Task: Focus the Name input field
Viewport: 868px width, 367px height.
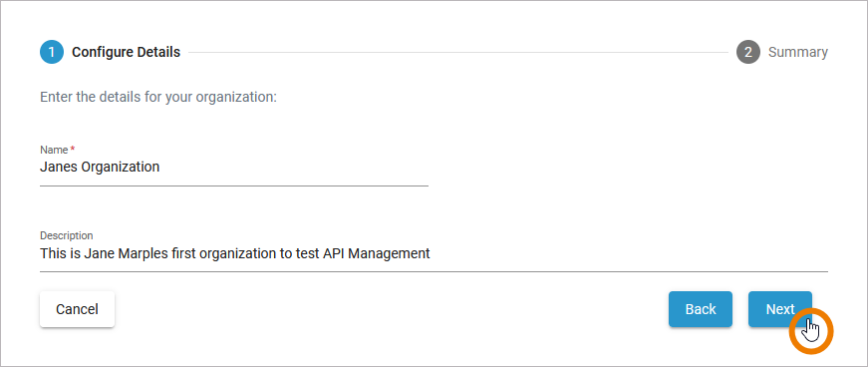Action: click(x=234, y=167)
